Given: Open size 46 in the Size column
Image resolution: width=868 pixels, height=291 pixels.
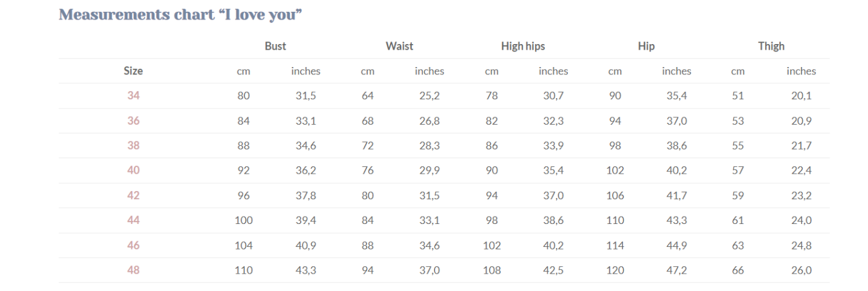Looking at the screenshot, I should coord(133,245).
